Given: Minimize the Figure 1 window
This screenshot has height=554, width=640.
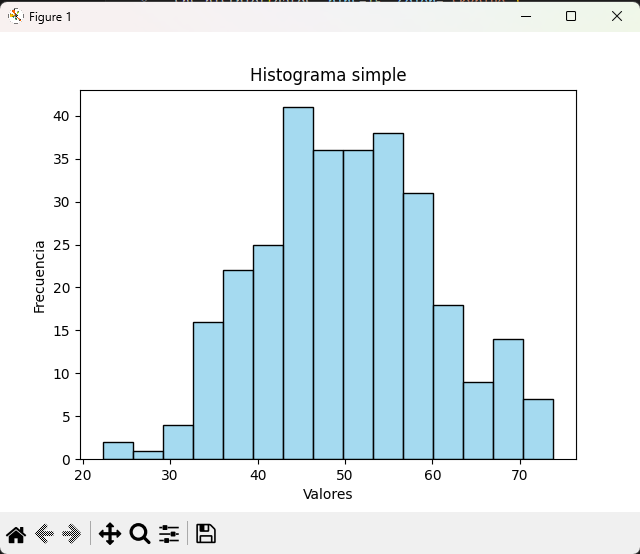Looking at the screenshot, I should tap(525, 16).
